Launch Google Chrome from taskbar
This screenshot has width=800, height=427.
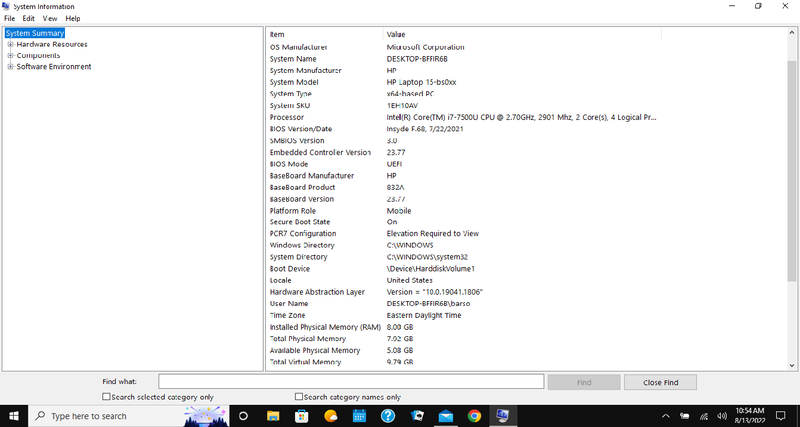(474, 416)
